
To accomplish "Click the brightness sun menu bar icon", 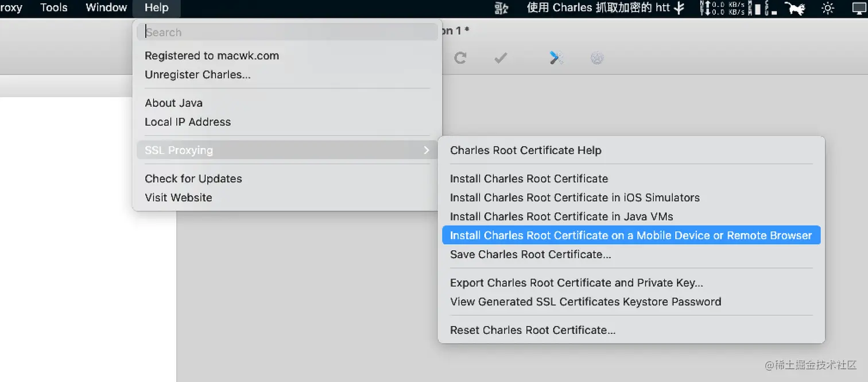I will click(x=827, y=8).
